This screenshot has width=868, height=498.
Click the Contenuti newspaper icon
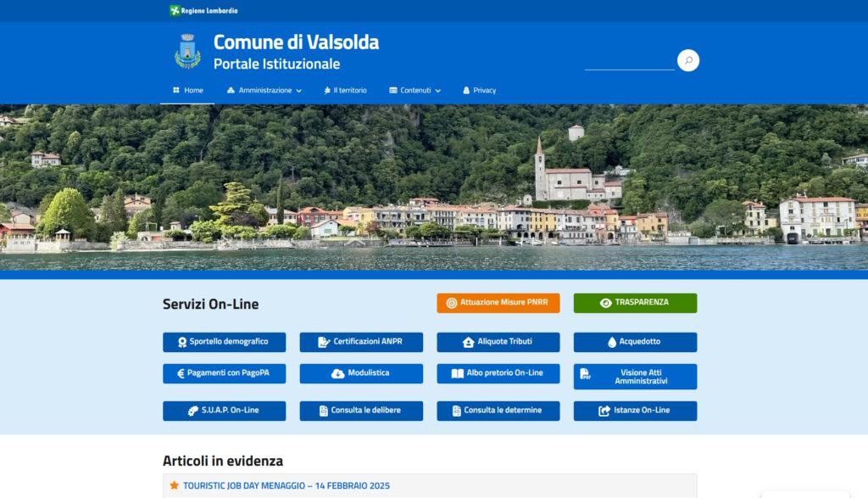pos(393,90)
